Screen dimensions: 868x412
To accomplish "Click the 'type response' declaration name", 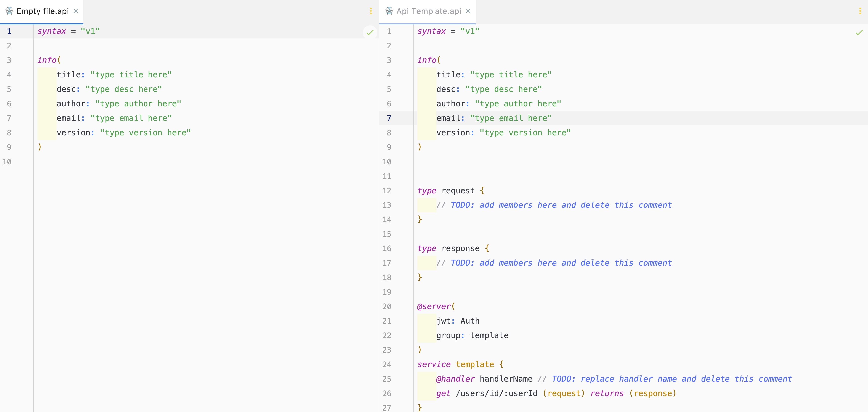I will pos(460,248).
